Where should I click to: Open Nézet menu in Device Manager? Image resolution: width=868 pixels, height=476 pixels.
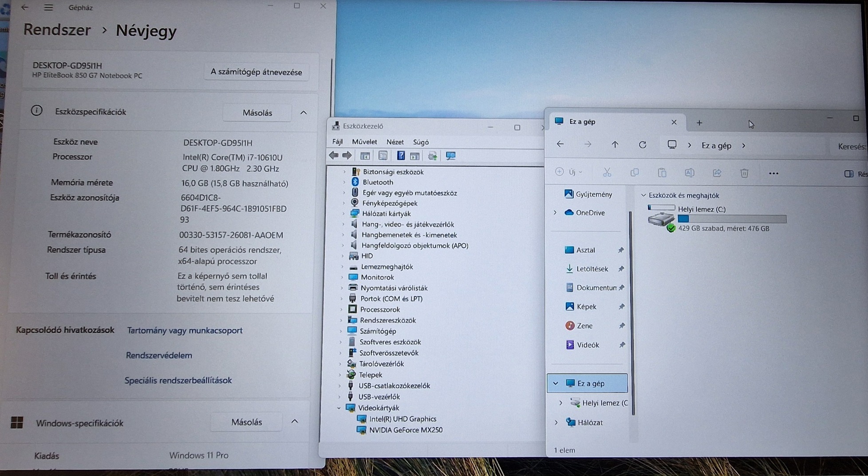coord(395,142)
